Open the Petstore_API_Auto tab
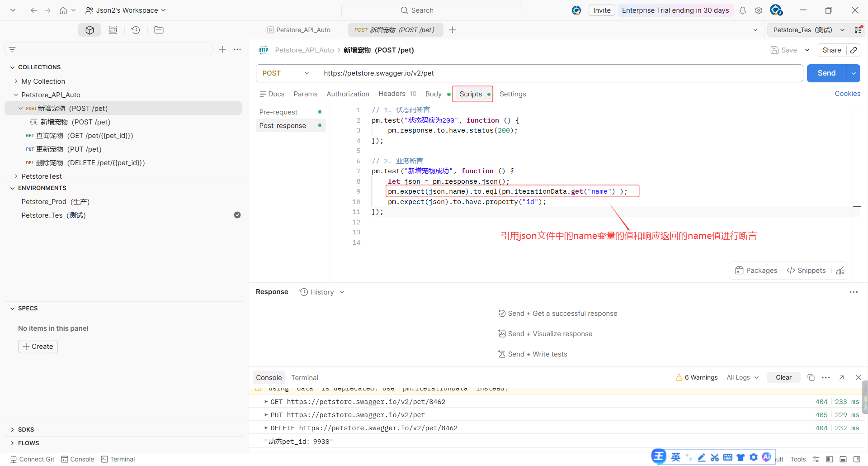 coord(299,30)
